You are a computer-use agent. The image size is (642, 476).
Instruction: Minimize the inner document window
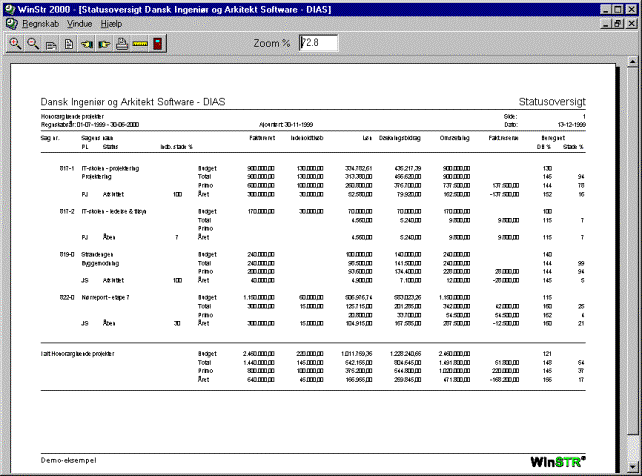pos(606,24)
